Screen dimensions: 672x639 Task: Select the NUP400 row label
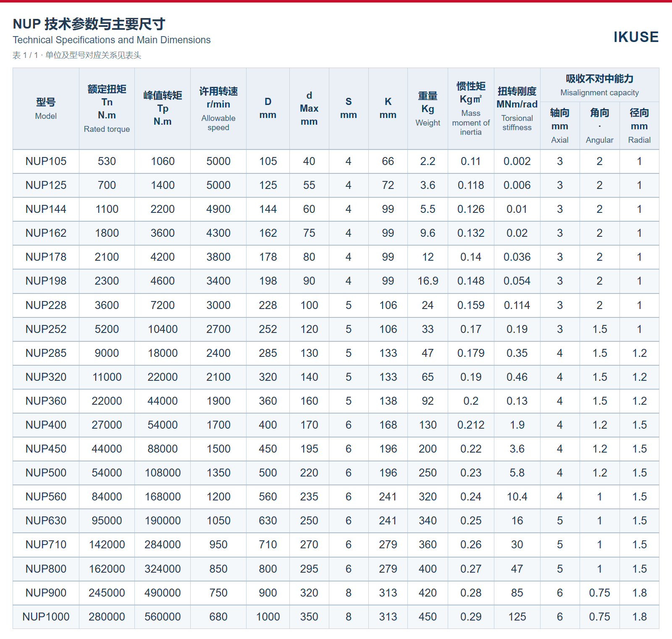point(46,425)
